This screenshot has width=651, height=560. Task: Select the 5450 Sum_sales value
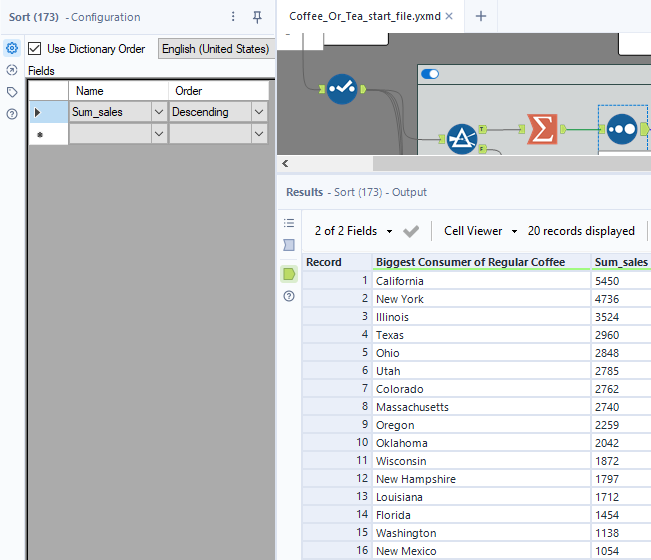click(621, 281)
